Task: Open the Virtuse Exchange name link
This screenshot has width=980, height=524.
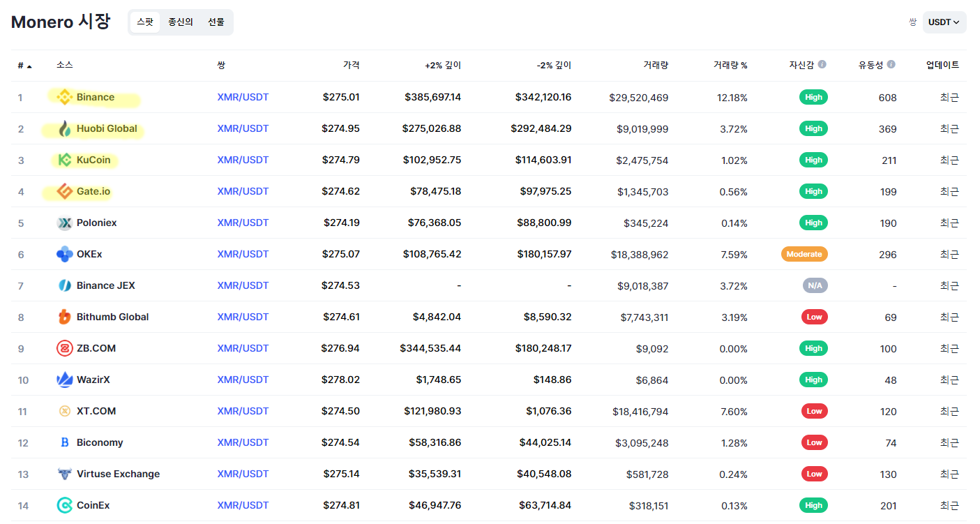Action: [119, 474]
